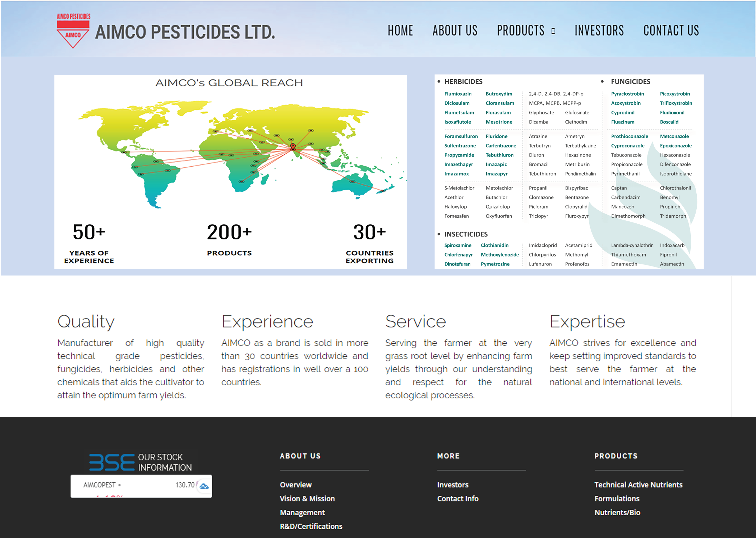Click the 130.70 stock price
Image resolution: width=756 pixels, height=538 pixels.
(185, 485)
